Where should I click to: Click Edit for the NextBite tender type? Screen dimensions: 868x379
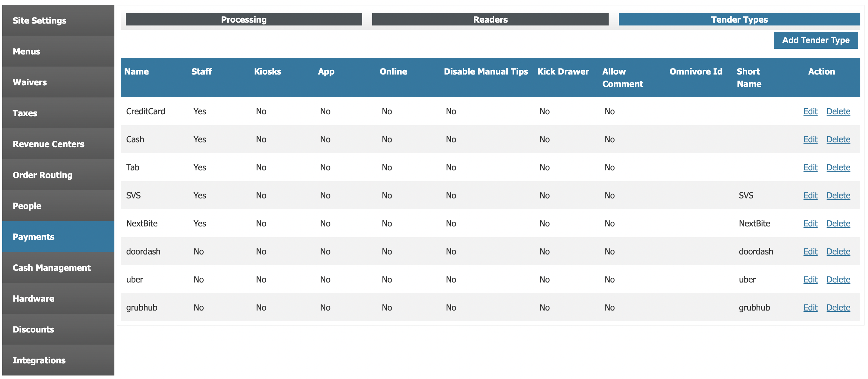[x=810, y=223]
